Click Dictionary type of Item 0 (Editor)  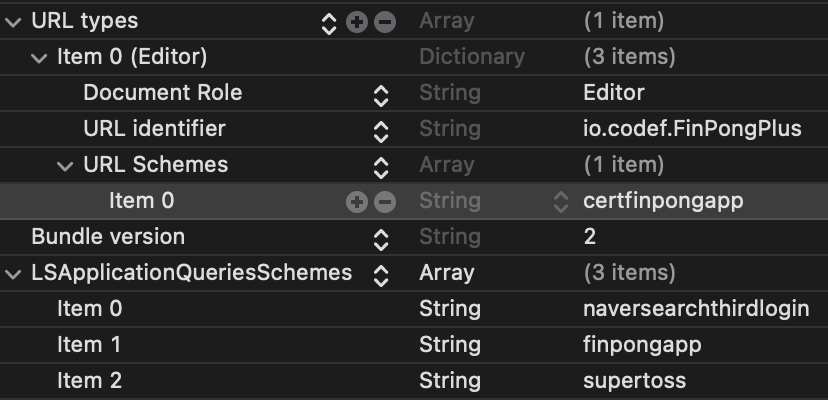tap(472, 57)
